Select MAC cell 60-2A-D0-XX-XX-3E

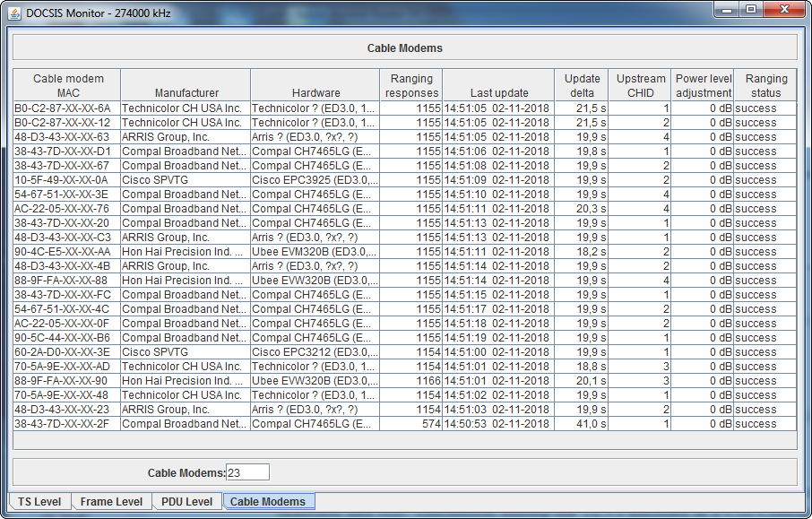(67, 352)
